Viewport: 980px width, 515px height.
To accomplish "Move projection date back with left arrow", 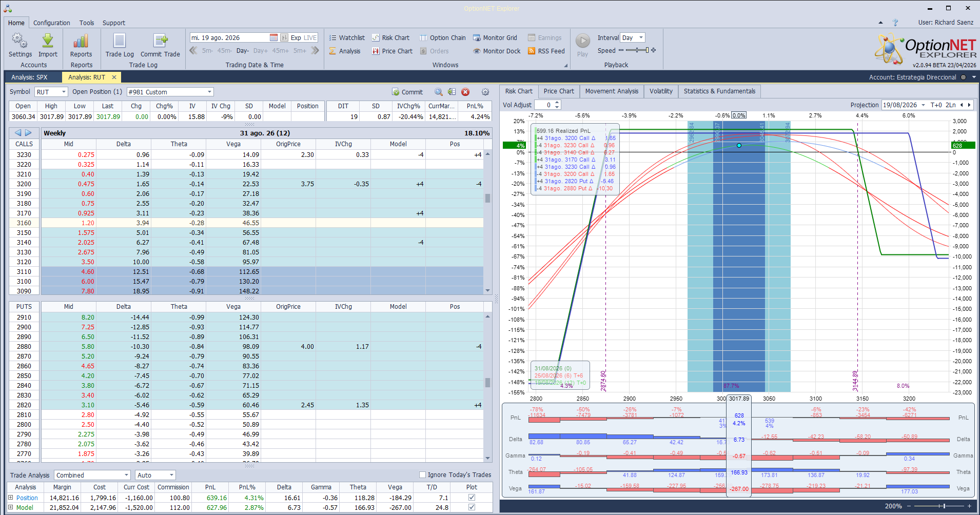I will coord(962,105).
